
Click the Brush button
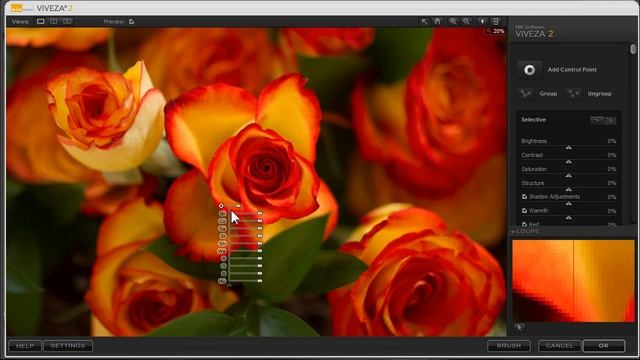click(x=509, y=346)
